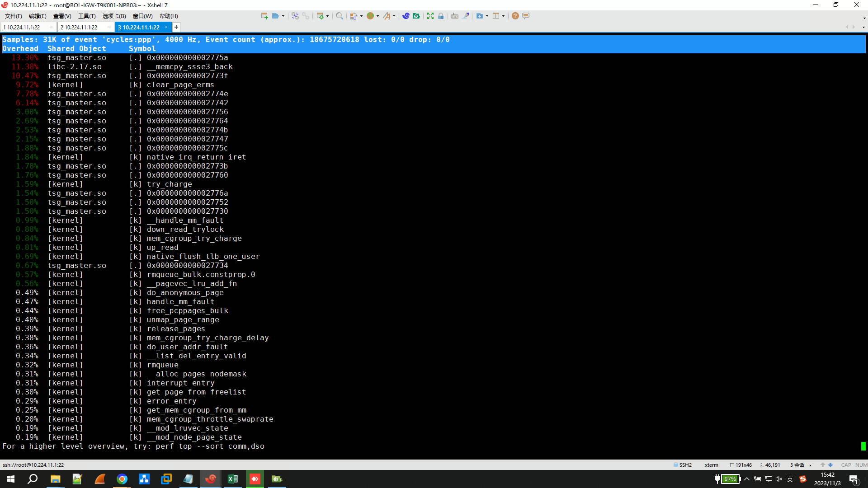
Task: Open Excel from the Windows taskbar
Action: point(233,479)
